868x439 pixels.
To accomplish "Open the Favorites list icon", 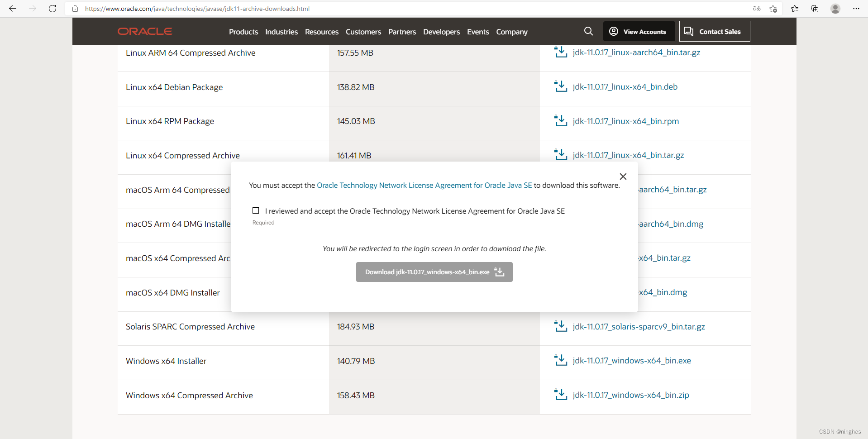I will [795, 9].
